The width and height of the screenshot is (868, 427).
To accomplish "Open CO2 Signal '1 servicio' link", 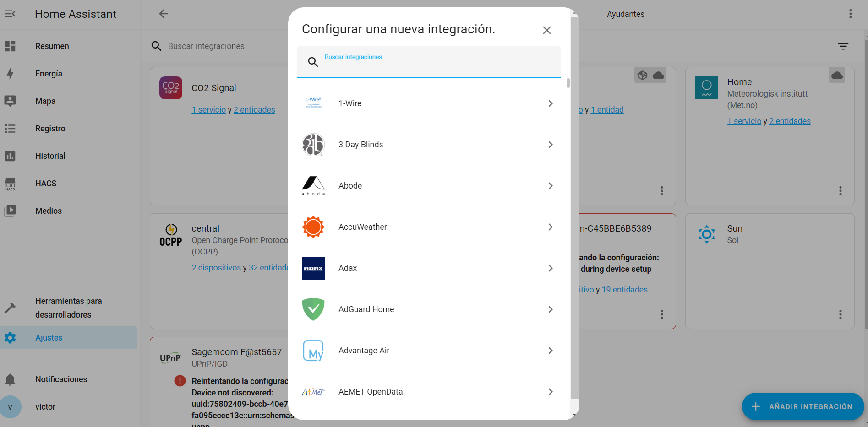I will (x=209, y=110).
